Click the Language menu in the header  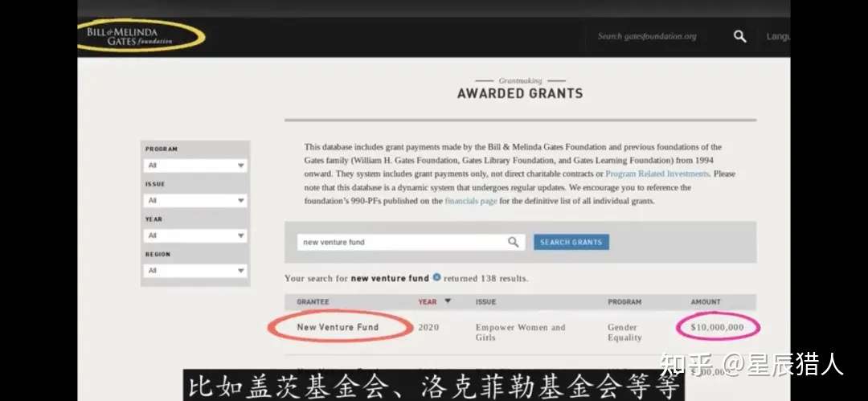778,36
